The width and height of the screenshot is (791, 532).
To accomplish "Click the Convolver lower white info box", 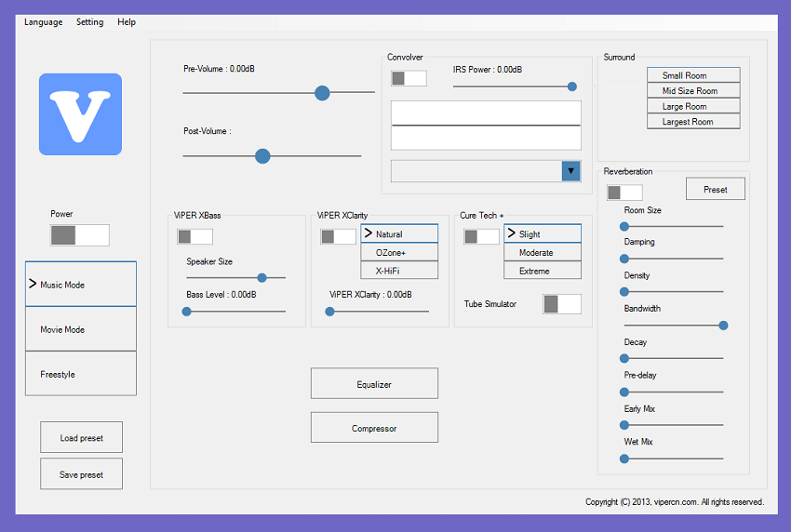I will point(487,138).
